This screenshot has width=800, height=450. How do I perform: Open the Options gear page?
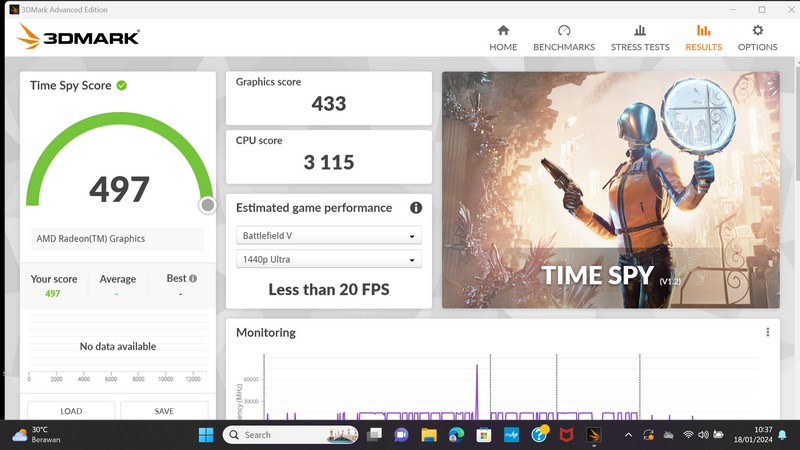point(757,38)
